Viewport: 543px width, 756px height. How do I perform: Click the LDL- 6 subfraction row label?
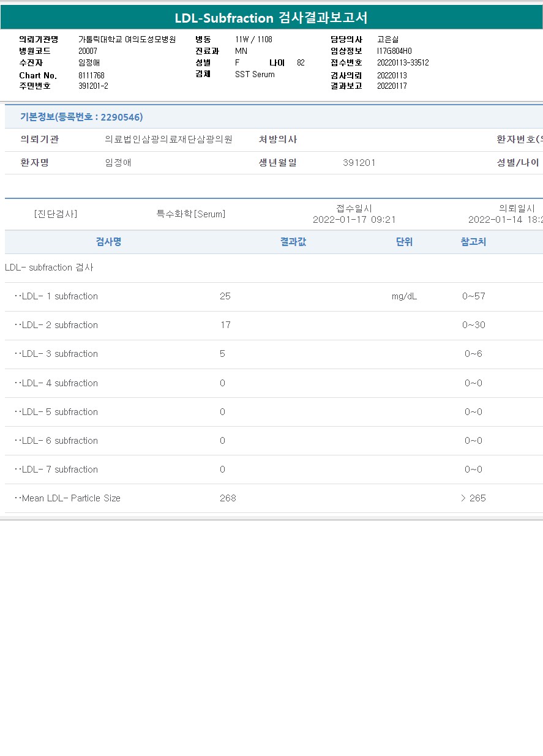59,441
